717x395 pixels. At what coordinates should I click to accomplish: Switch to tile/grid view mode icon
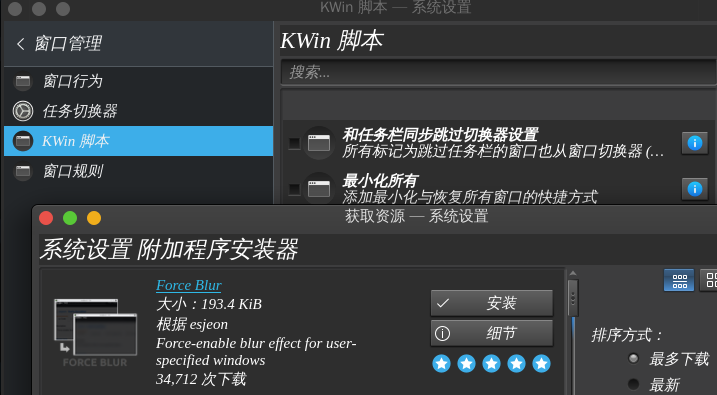click(x=679, y=280)
